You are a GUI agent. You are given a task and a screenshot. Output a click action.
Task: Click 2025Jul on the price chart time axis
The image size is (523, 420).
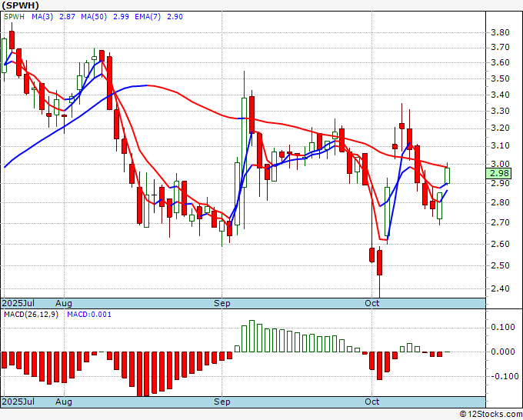pyautogui.click(x=18, y=303)
